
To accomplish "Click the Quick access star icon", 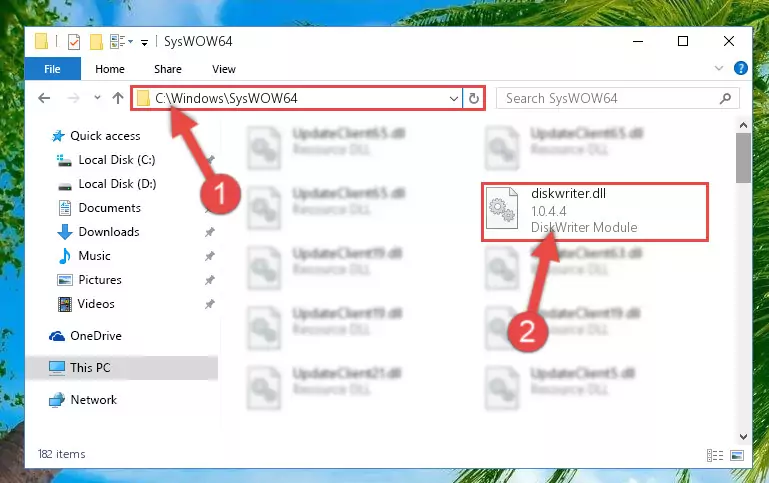I will (x=58, y=136).
